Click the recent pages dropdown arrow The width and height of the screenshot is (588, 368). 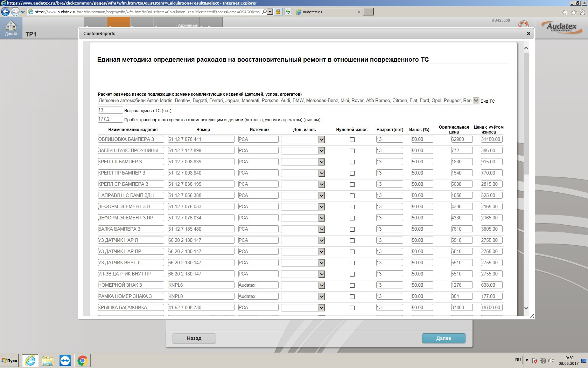point(23,12)
